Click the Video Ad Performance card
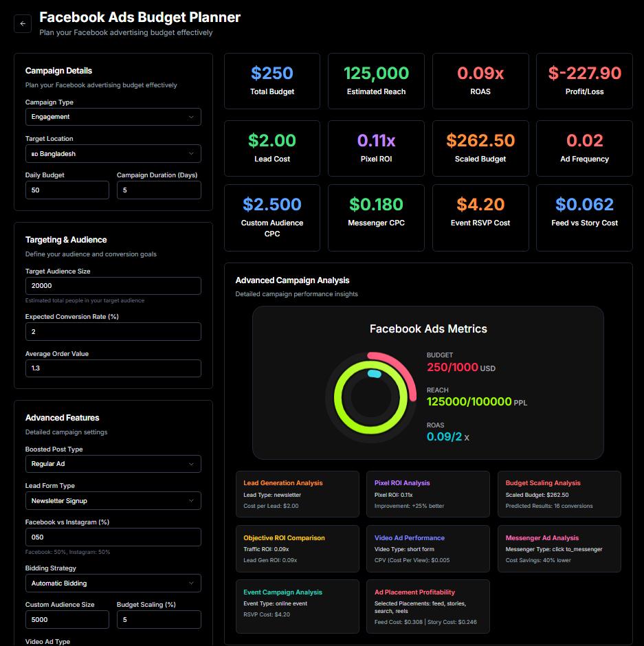 pos(428,548)
